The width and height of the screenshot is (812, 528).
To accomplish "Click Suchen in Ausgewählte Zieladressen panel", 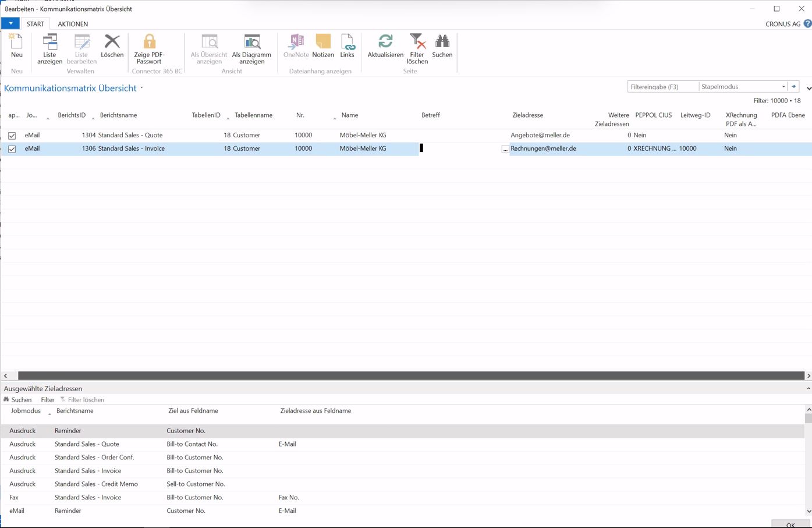I will click(x=17, y=400).
